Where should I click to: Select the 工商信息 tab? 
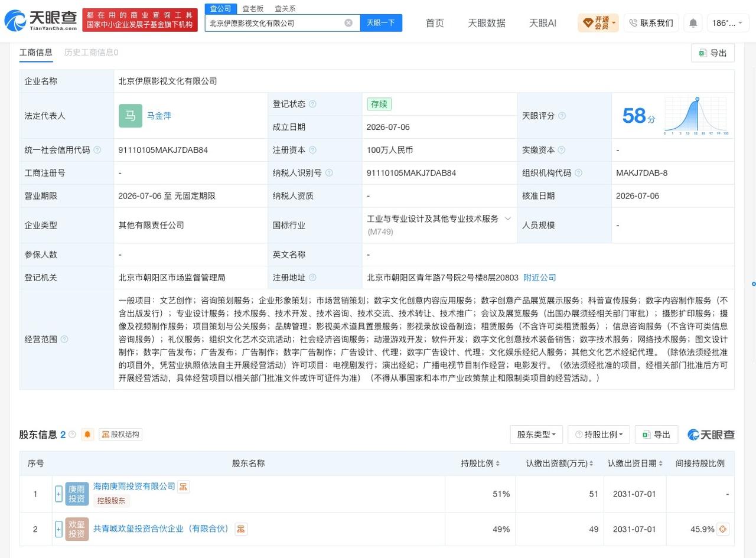[x=36, y=52]
